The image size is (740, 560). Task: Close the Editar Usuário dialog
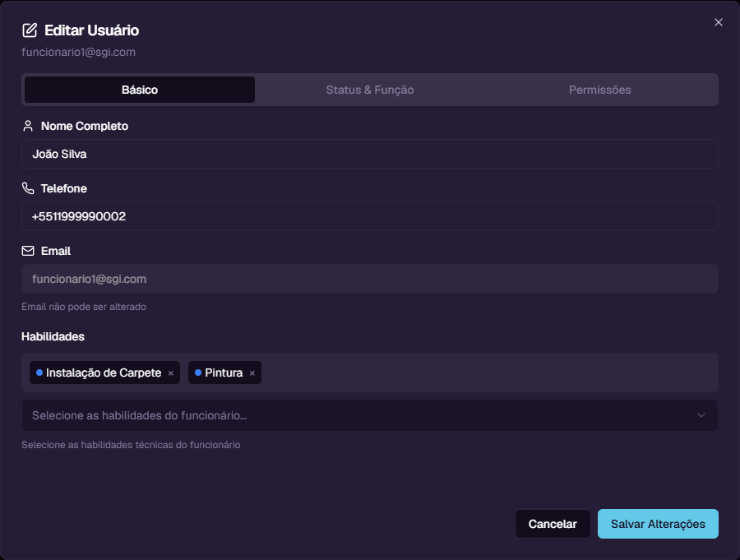coord(719,22)
